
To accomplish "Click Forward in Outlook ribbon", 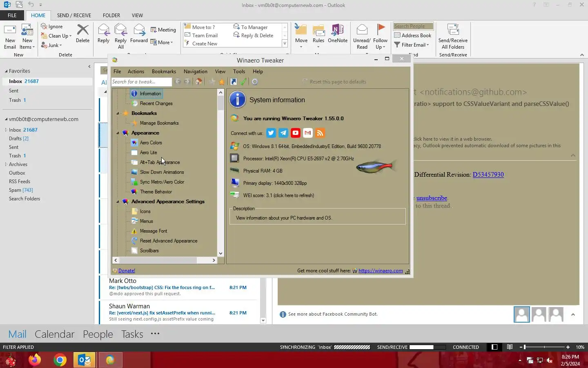I will point(139,34).
